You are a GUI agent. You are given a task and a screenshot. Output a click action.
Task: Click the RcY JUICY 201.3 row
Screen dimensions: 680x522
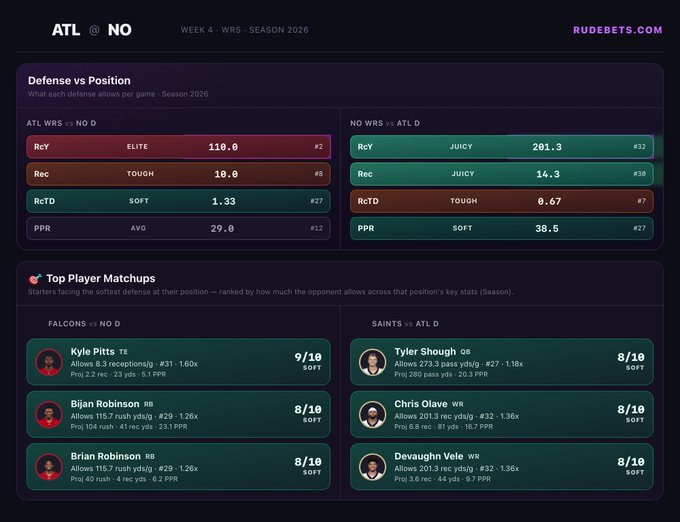click(502, 147)
